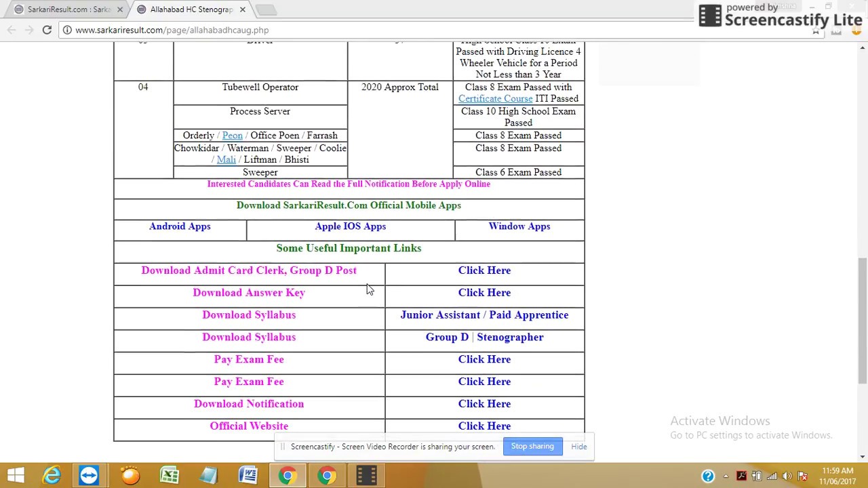Screen dimensions: 868x488
Task: Open the red Adobe tray icon
Action: tap(741, 476)
